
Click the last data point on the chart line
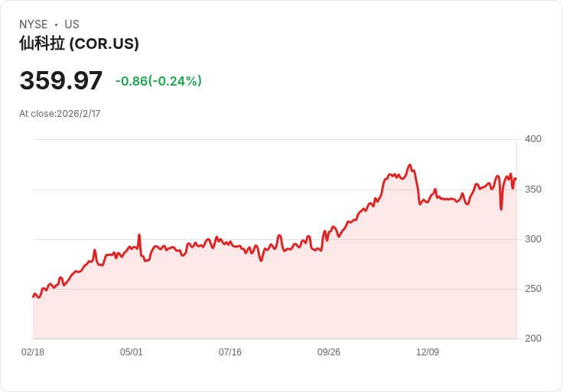pyautogui.click(x=516, y=179)
